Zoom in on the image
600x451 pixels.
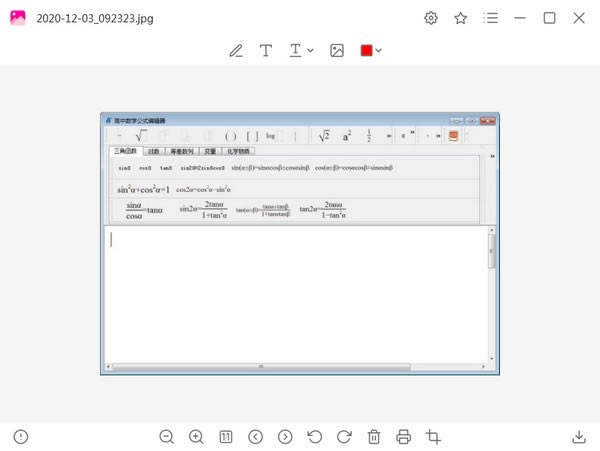coord(196,436)
